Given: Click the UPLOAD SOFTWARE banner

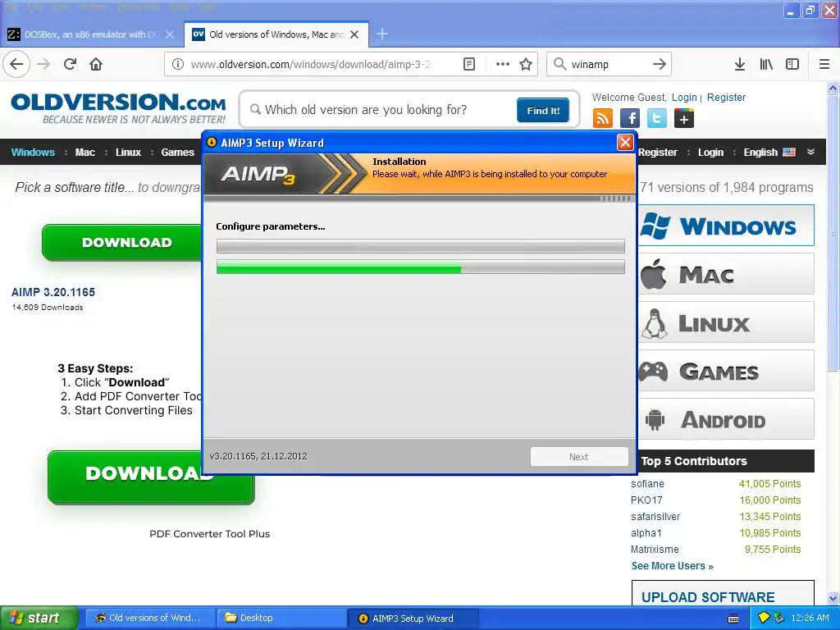Looking at the screenshot, I should coord(723,594).
